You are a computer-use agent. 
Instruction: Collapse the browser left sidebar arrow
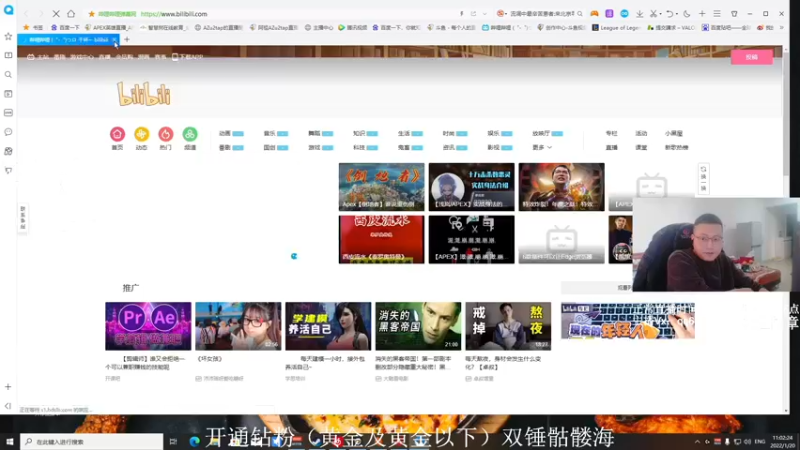[x=8, y=406]
